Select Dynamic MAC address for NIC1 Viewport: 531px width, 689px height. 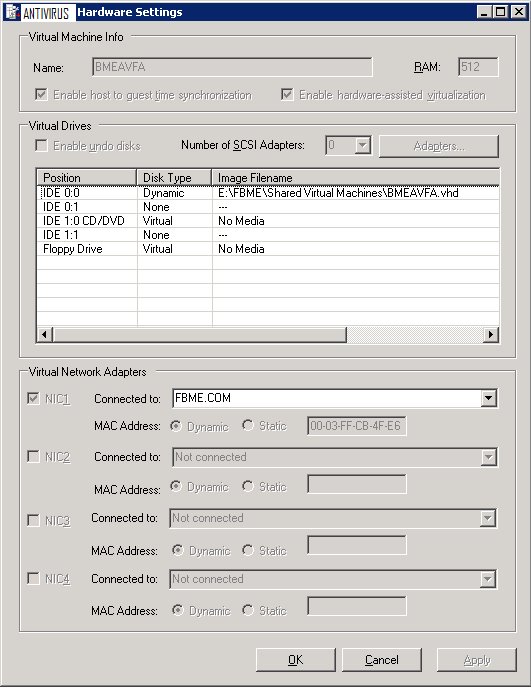click(176, 426)
